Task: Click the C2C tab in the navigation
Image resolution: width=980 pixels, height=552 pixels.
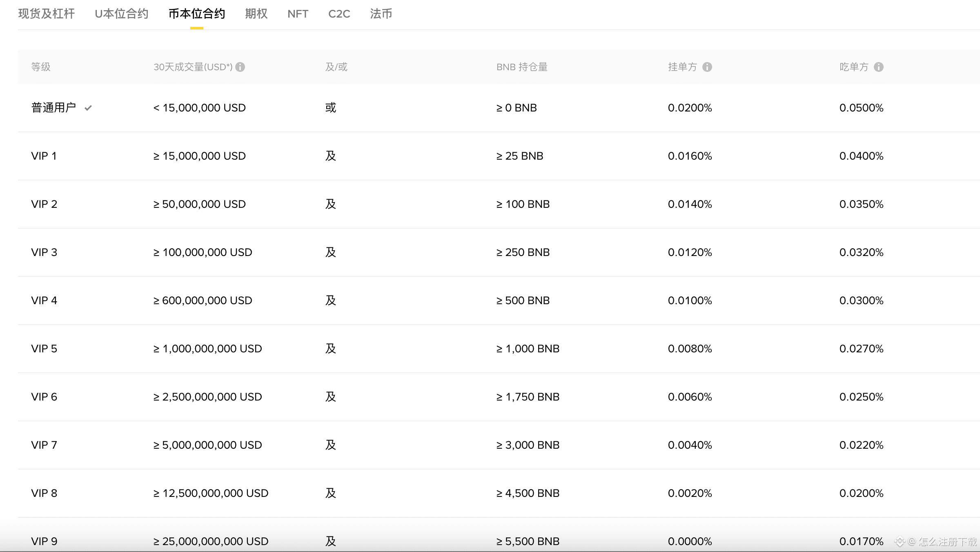Action: (x=339, y=13)
